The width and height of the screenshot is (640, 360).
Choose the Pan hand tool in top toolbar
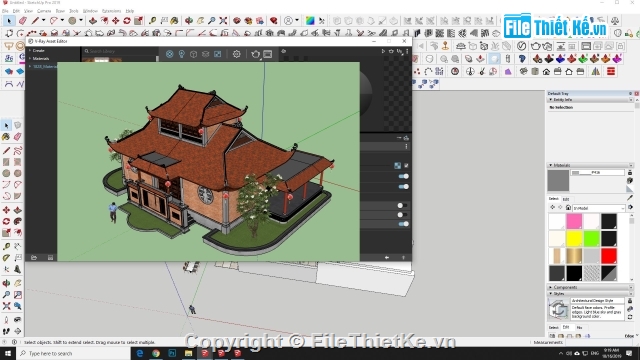pyautogui.click(x=200, y=20)
